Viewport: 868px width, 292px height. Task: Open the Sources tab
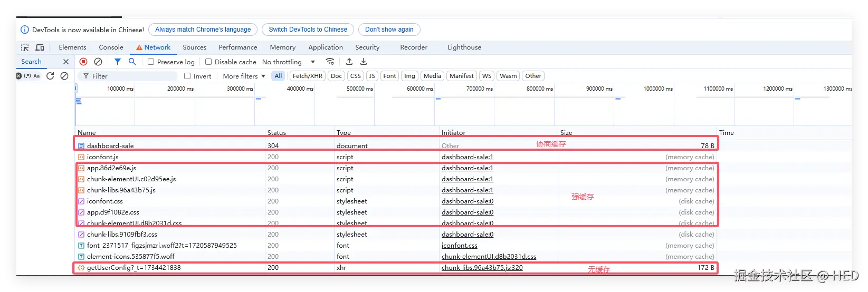[x=194, y=47]
